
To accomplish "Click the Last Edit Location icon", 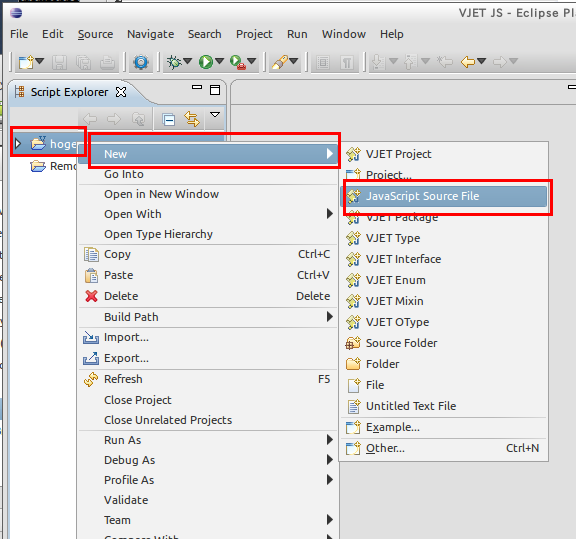I will click(x=444, y=62).
